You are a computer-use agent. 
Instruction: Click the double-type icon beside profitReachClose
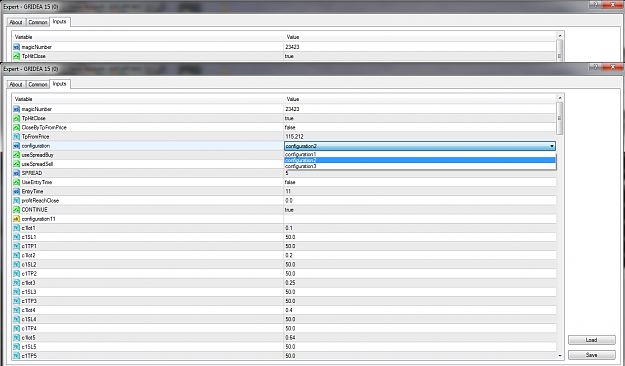point(16,201)
